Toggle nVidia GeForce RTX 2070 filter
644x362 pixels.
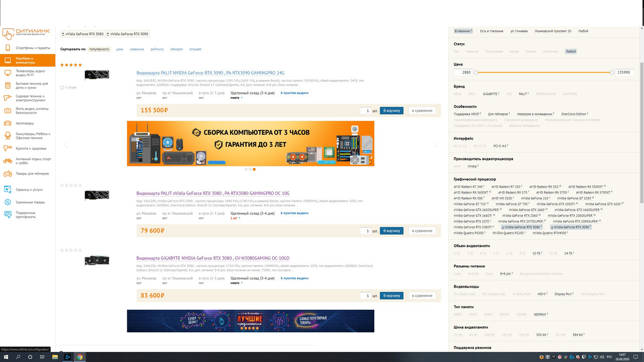[472, 221]
